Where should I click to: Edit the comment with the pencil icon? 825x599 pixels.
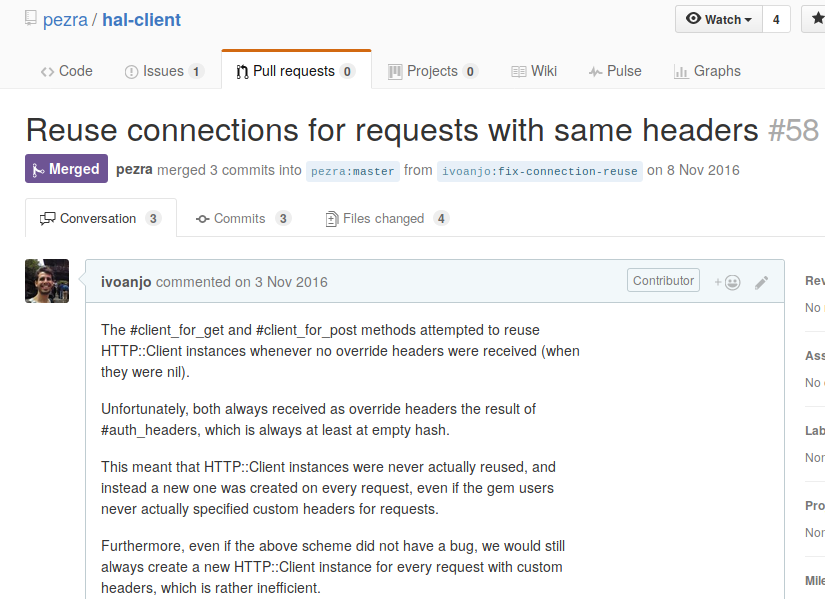point(761,283)
